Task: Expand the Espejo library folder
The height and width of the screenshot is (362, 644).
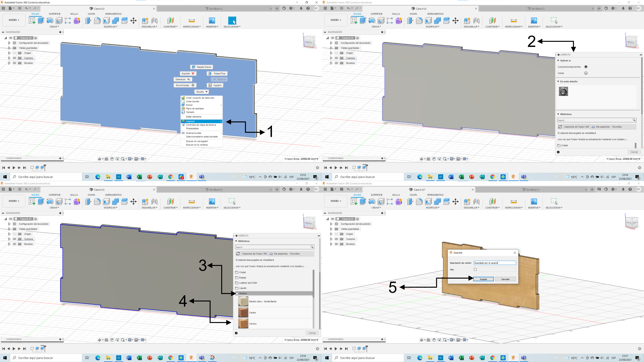Action: (x=242, y=278)
